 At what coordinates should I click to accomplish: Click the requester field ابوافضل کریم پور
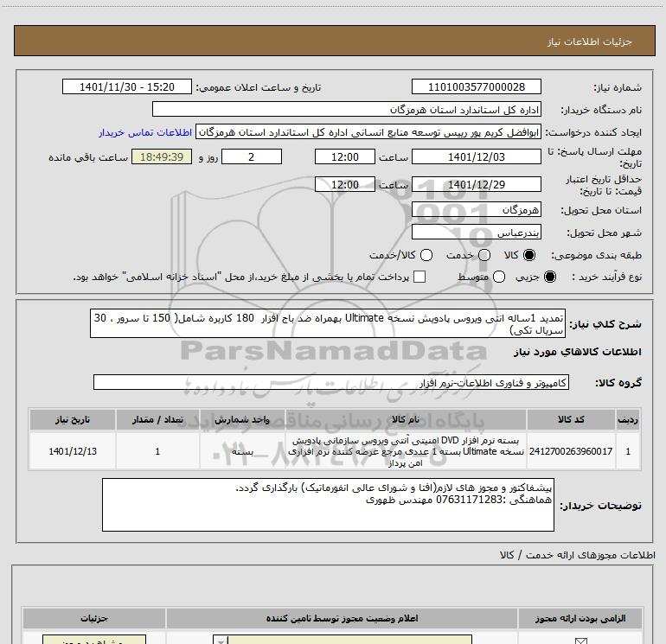pos(368,132)
